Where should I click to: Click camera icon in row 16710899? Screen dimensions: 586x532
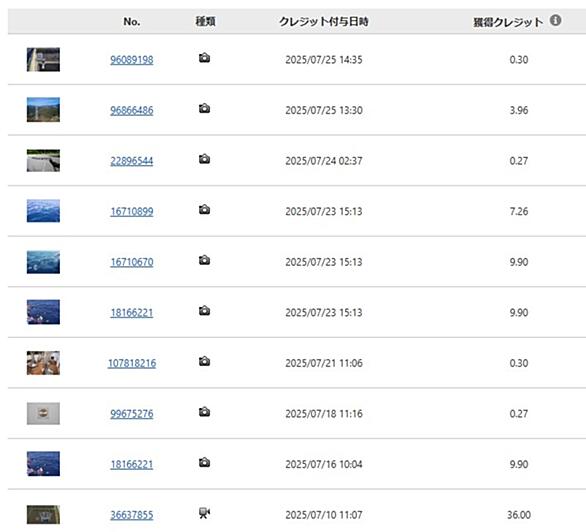point(204,210)
